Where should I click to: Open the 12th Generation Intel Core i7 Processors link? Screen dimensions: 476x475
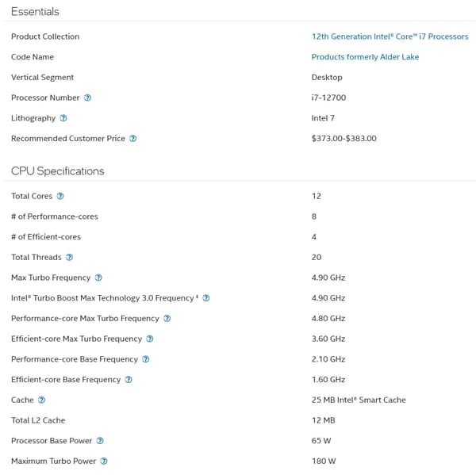tap(390, 36)
